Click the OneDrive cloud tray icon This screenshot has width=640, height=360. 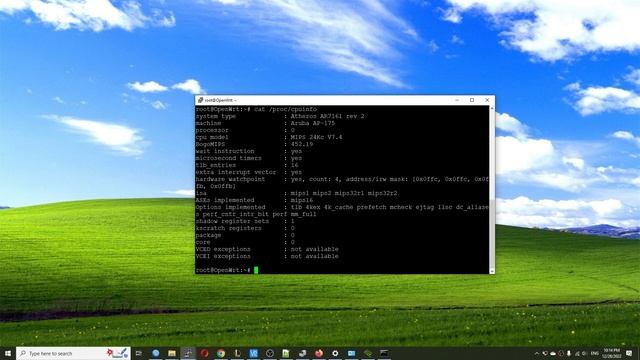tap(553, 353)
